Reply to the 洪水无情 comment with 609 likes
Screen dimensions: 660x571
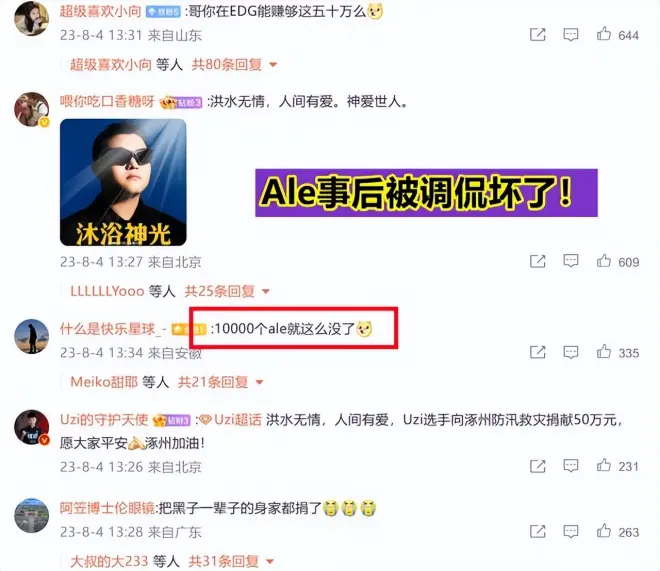point(570,261)
